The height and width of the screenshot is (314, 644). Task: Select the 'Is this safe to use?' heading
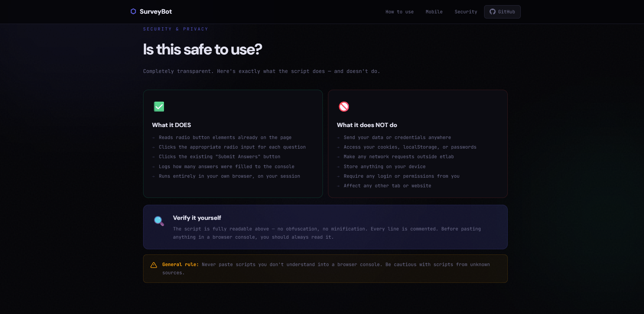click(x=202, y=49)
